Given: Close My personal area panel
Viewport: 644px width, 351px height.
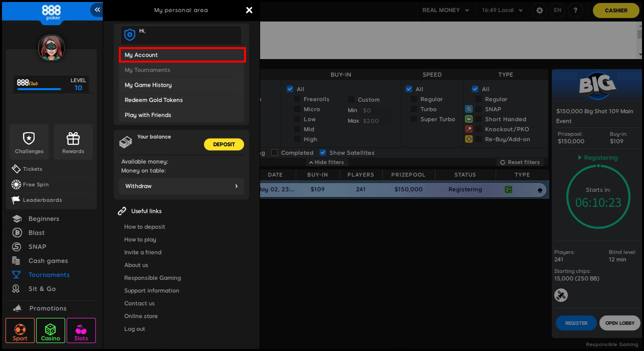Looking at the screenshot, I should pos(249,10).
